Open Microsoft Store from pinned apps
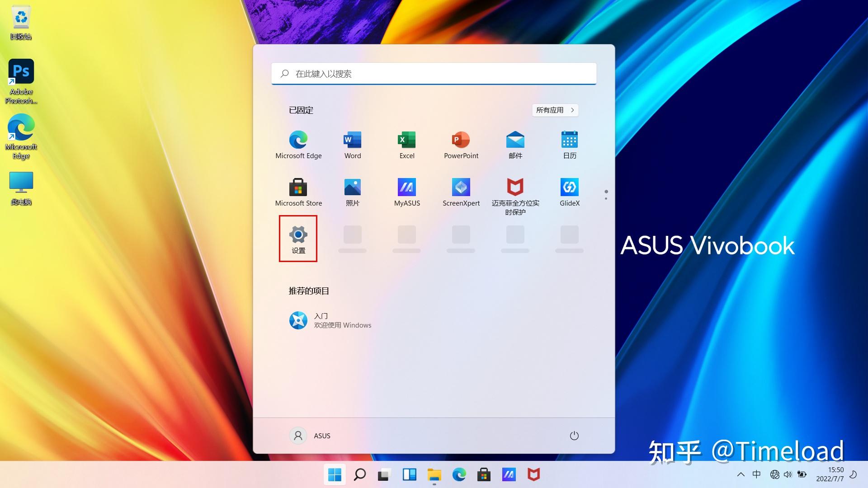This screenshot has width=868, height=488. point(298,192)
